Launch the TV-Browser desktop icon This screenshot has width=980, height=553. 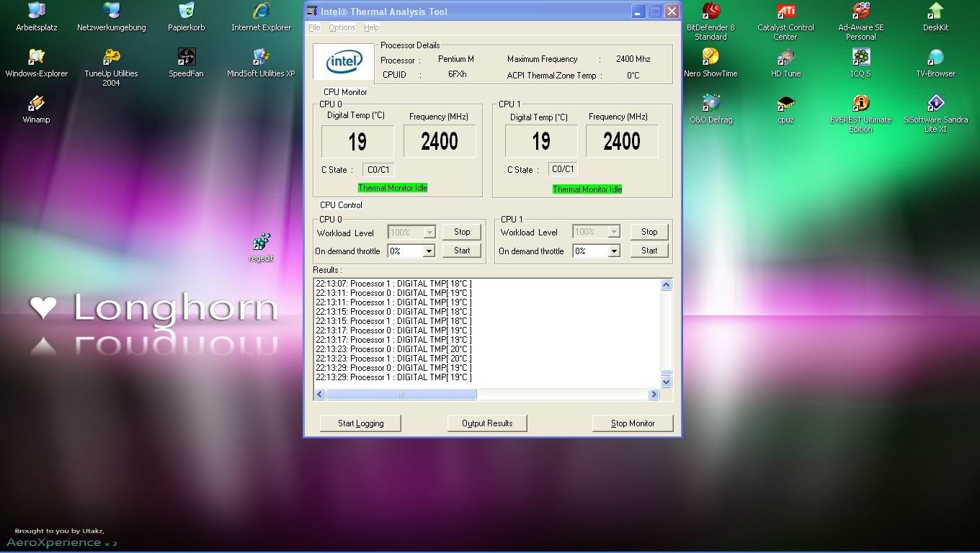(x=935, y=63)
